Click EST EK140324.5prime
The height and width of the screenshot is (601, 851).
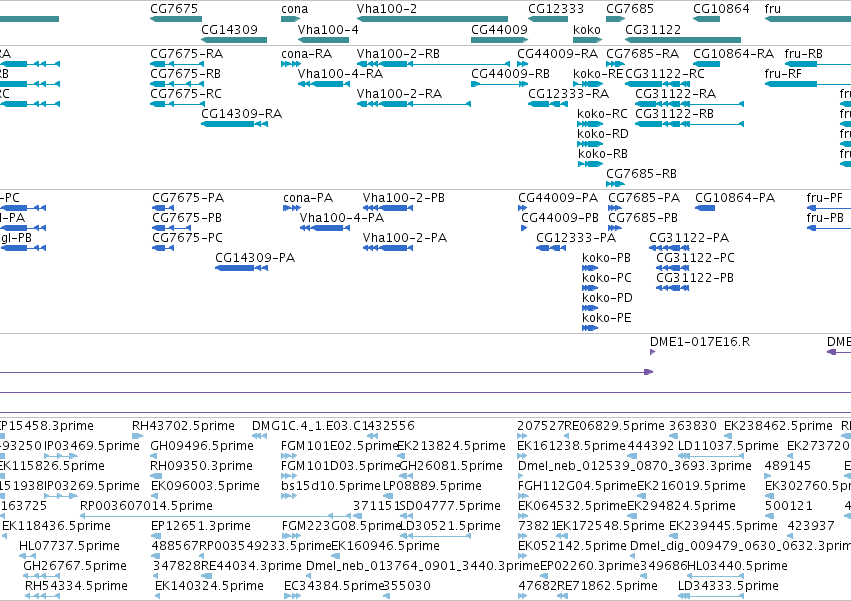pyautogui.click(x=209, y=587)
